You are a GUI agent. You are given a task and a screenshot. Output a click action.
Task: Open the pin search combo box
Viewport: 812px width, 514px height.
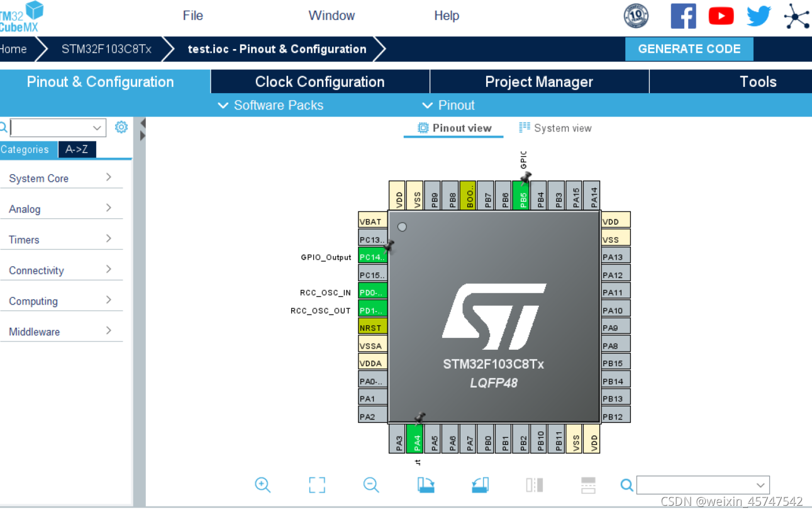click(703, 485)
